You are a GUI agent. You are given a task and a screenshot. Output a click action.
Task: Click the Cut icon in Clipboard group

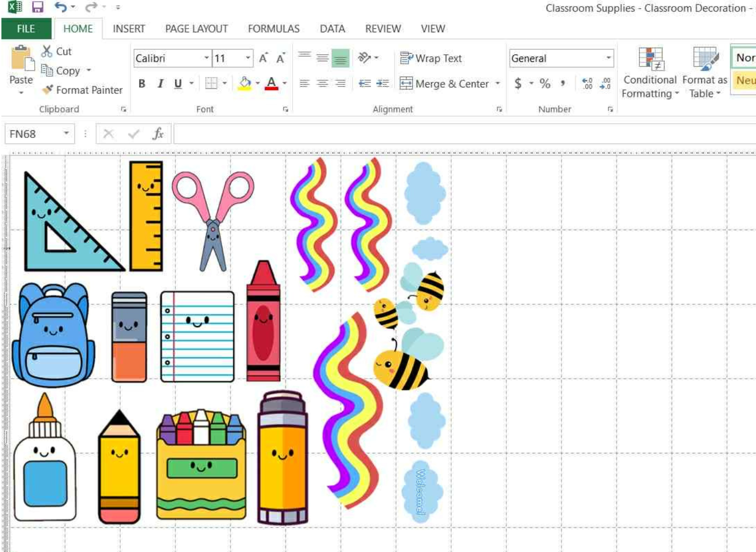point(45,51)
